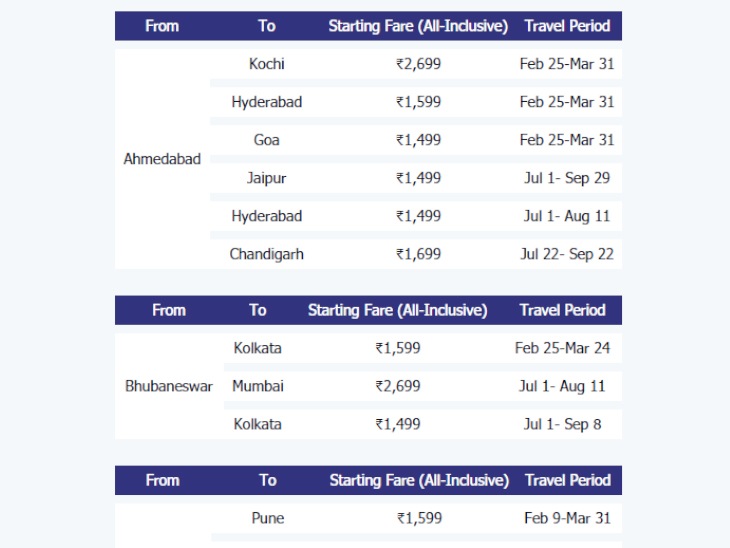Click the Ahmedabad origin cell

(x=162, y=159)
